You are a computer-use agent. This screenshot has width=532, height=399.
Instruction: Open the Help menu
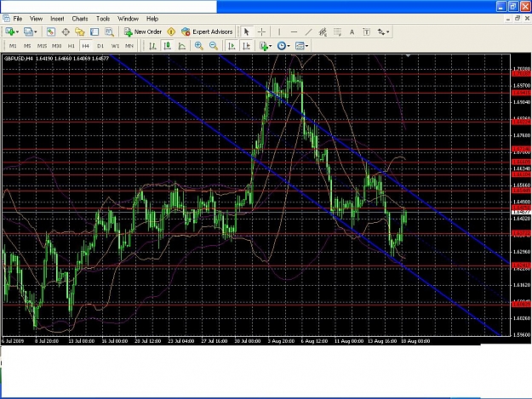[x=152, y=19]
